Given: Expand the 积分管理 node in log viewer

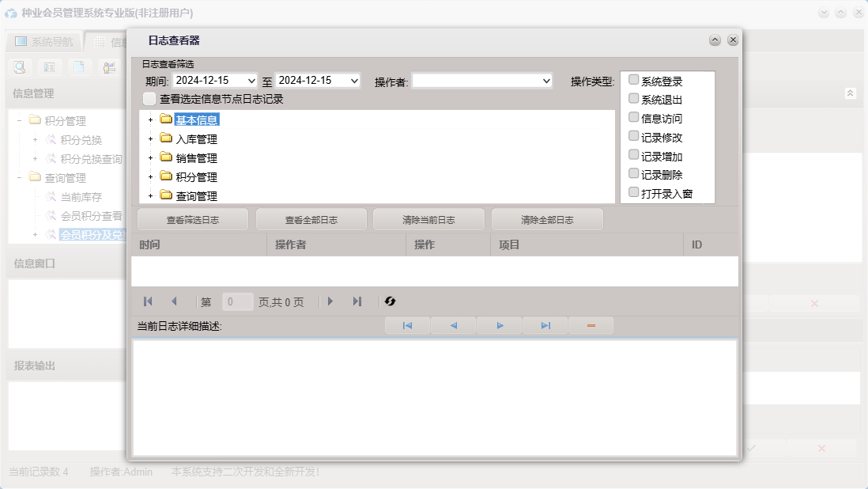Looking at the screenshot, I should [150, 177].
